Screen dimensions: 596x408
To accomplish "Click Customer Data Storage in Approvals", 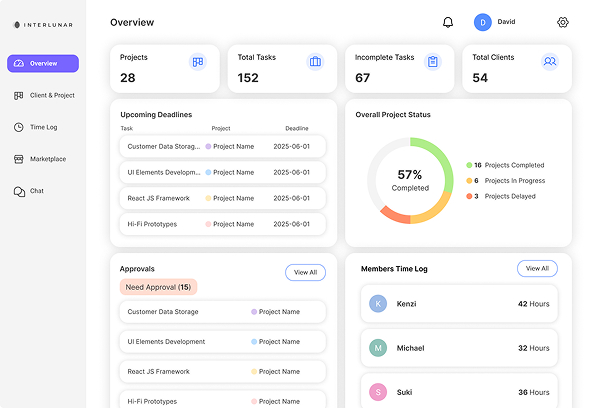I will [x=223, y=312].
